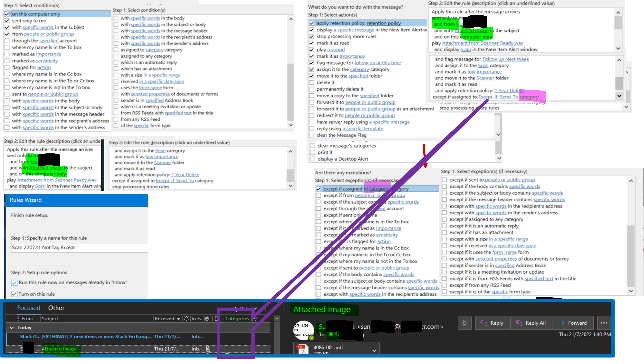Open the 4086_001.pdf attachment icon
Image resolution: width=644 pixels, height=364 pixels.
(x=302, y=349)
